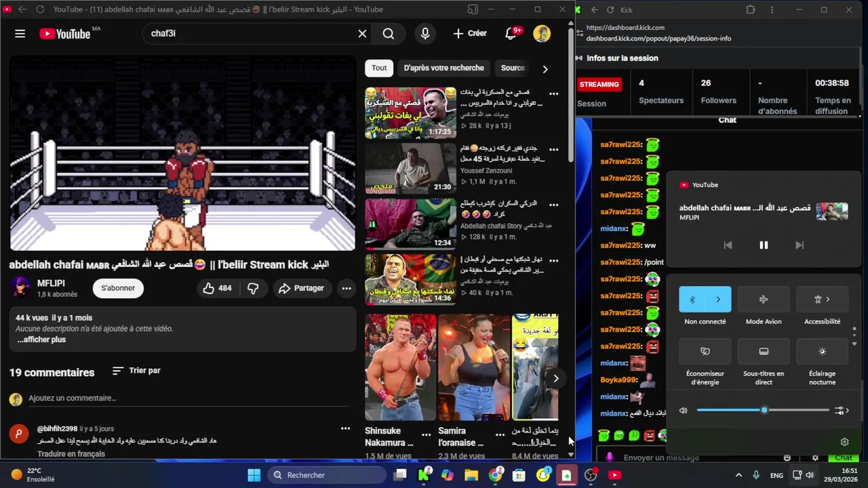Go back in the YouTube window
Image resolution: width=868 pixels, height=488 pixels.
click(22, 9)
